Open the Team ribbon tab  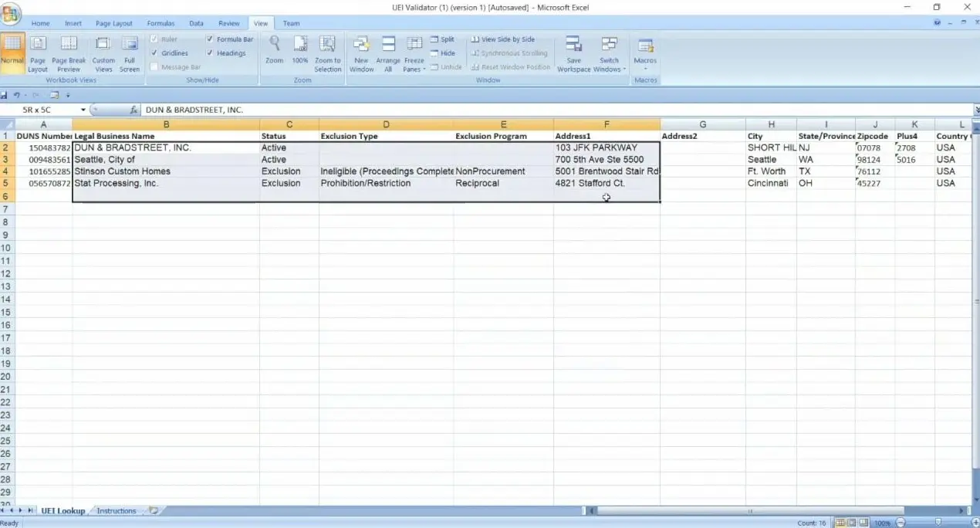(291, 23)
